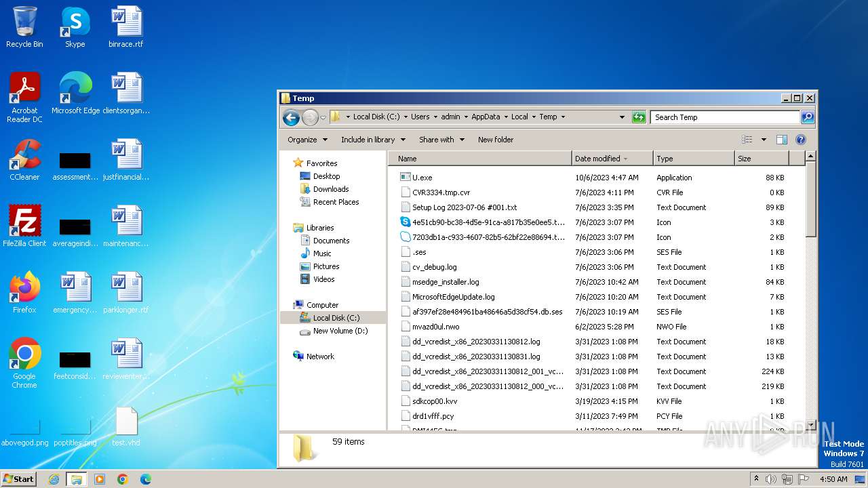
Task: Create a New folder
Action: (496, 140)
